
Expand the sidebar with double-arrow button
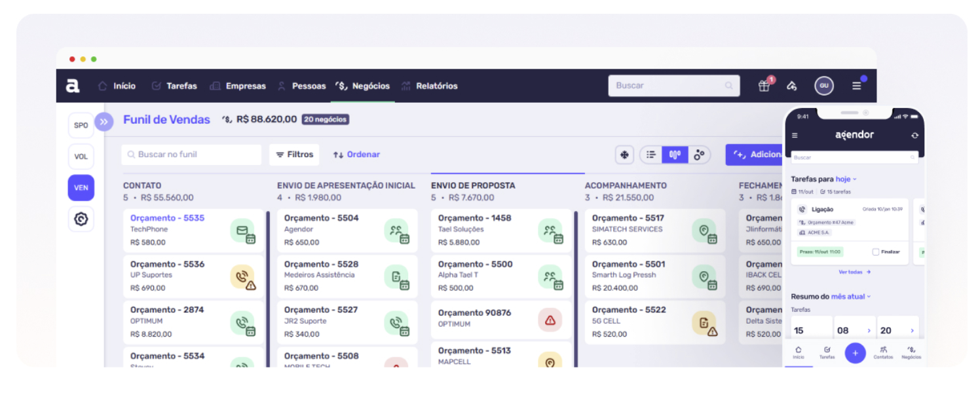(x=104, y=122)
